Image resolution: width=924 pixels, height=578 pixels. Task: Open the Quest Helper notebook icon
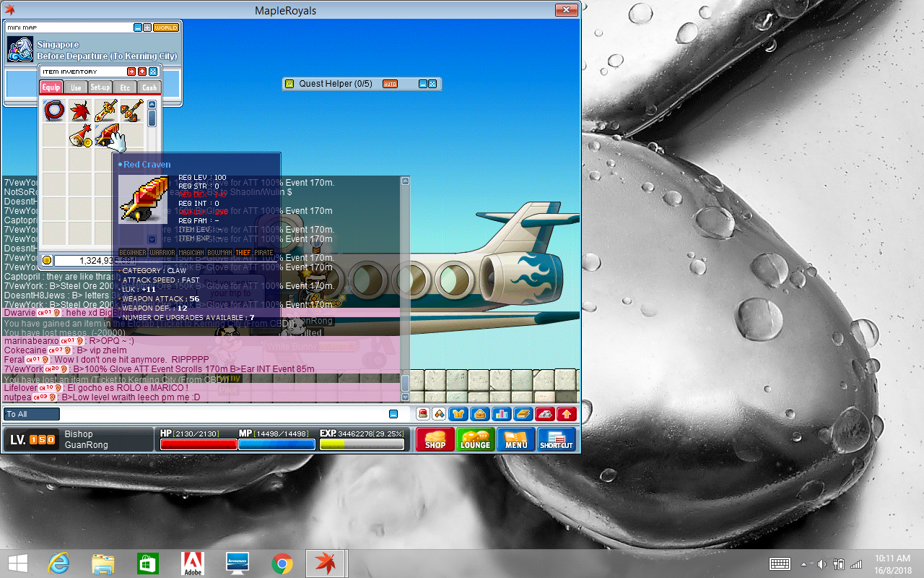pos(289,84)
